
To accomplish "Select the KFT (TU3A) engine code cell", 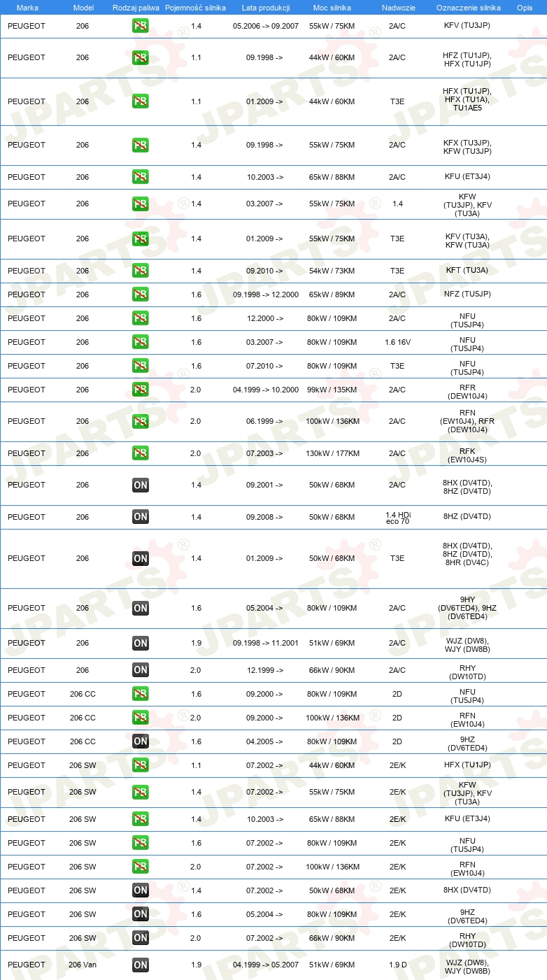I will (x=467, y=271).
